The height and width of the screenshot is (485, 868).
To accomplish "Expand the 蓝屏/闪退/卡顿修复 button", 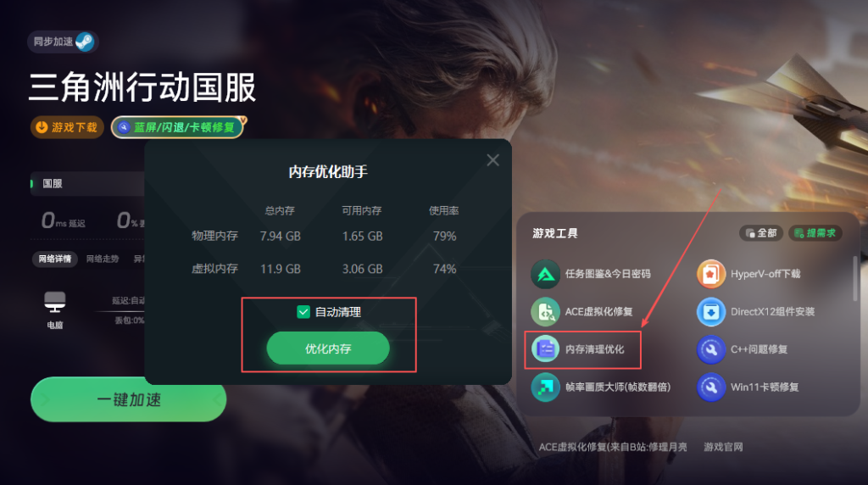I will 178,127.
